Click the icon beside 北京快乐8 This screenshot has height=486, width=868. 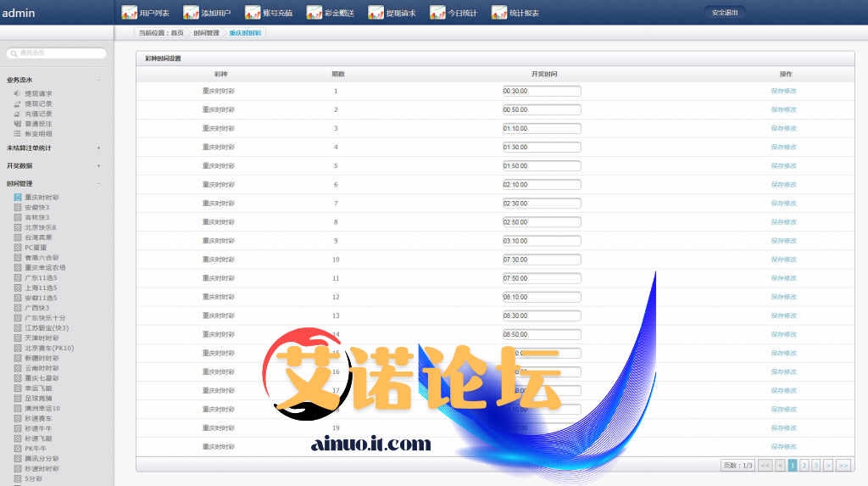tap(18, 227)
